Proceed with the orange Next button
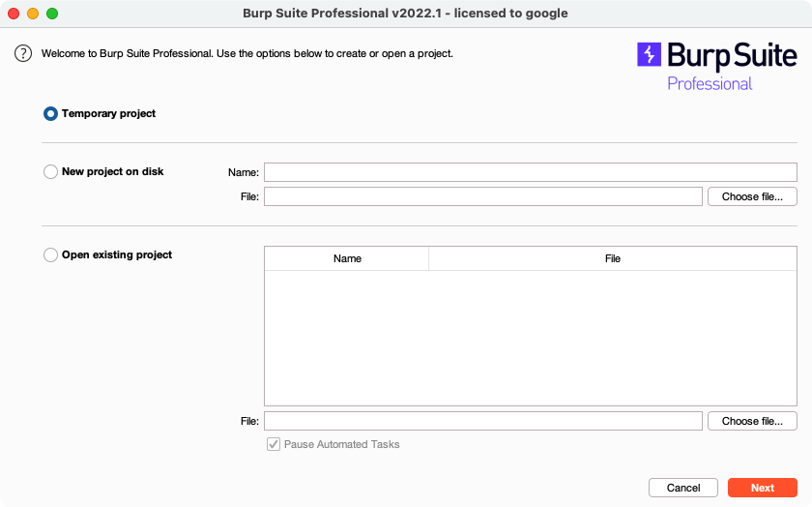 (x=762, y=488)
